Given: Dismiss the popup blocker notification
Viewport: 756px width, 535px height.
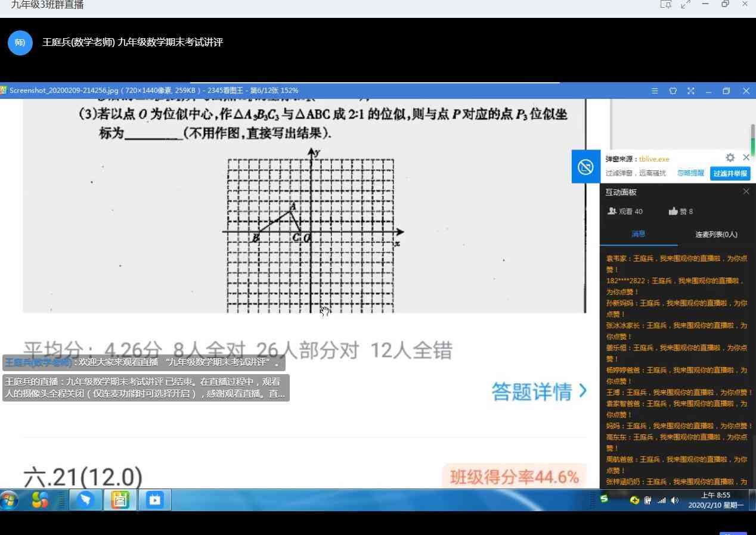Looking at the screenshot, I should 746,158.
